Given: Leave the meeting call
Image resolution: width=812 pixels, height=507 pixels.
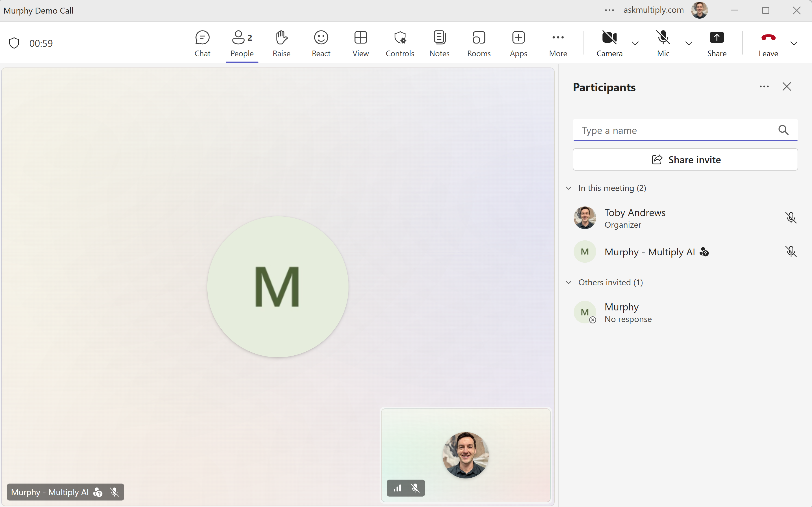Looking at the screenshot, I should click(768, 43).
